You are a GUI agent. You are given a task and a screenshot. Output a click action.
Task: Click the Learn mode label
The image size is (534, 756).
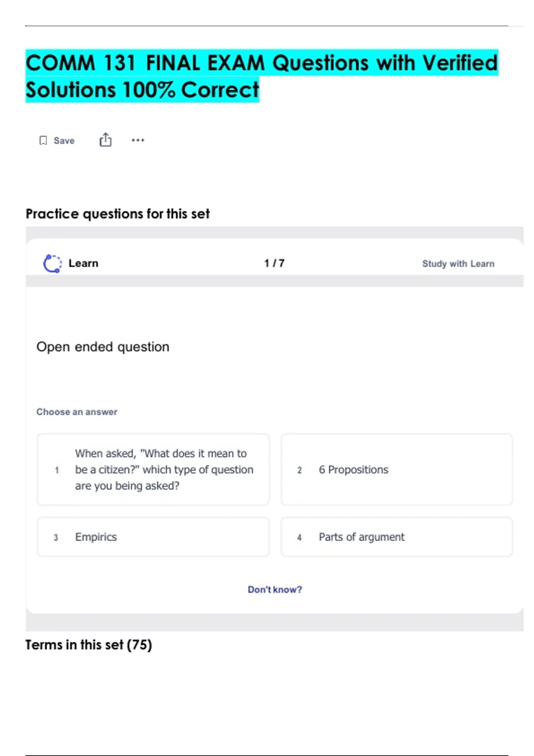click(x=83, y=263)
